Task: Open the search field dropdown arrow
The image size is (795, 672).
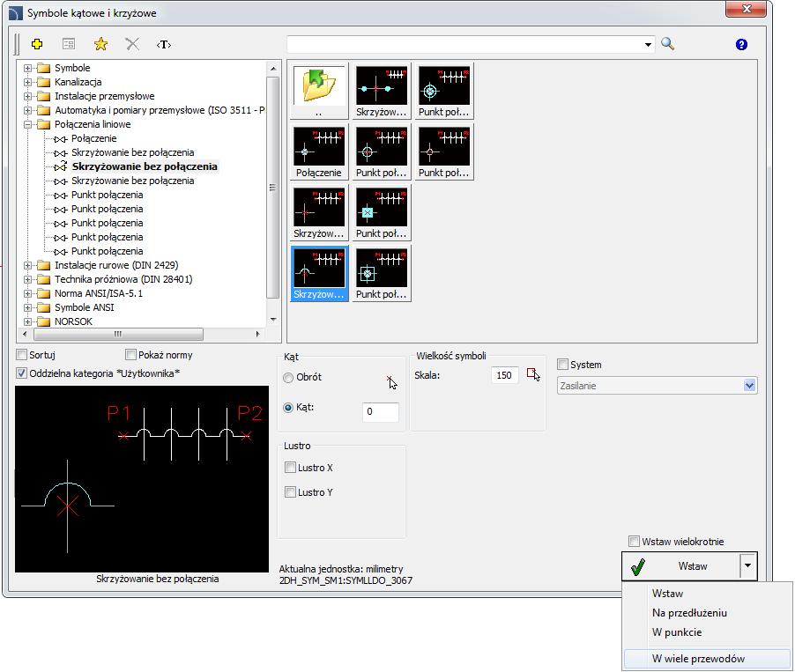Action: 648,45
